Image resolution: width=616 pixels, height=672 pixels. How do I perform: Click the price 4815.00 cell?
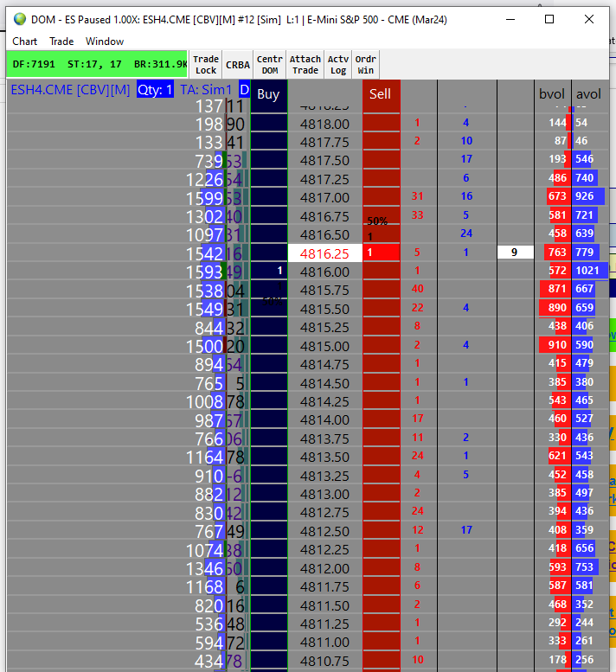(x=324, y=345)
